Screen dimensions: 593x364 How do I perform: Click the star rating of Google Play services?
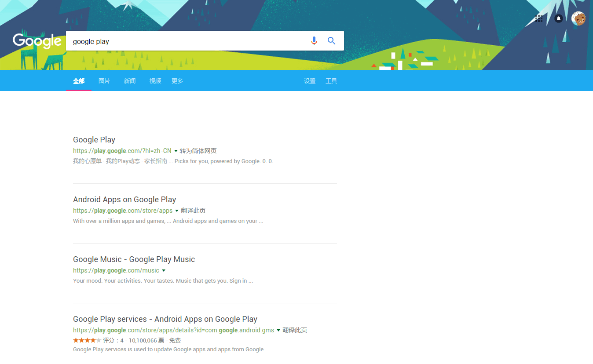click(x=87, y=340)
